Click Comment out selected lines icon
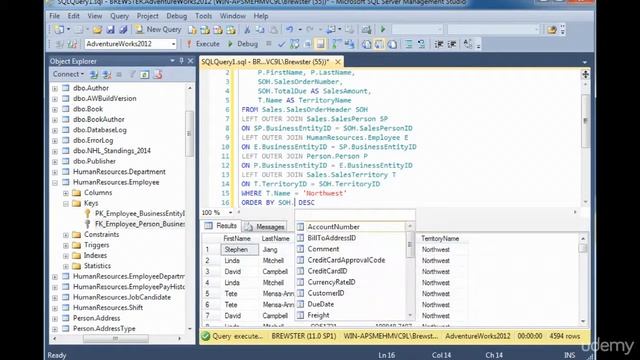This screenshot has width=640, height=360. (409, 44)
